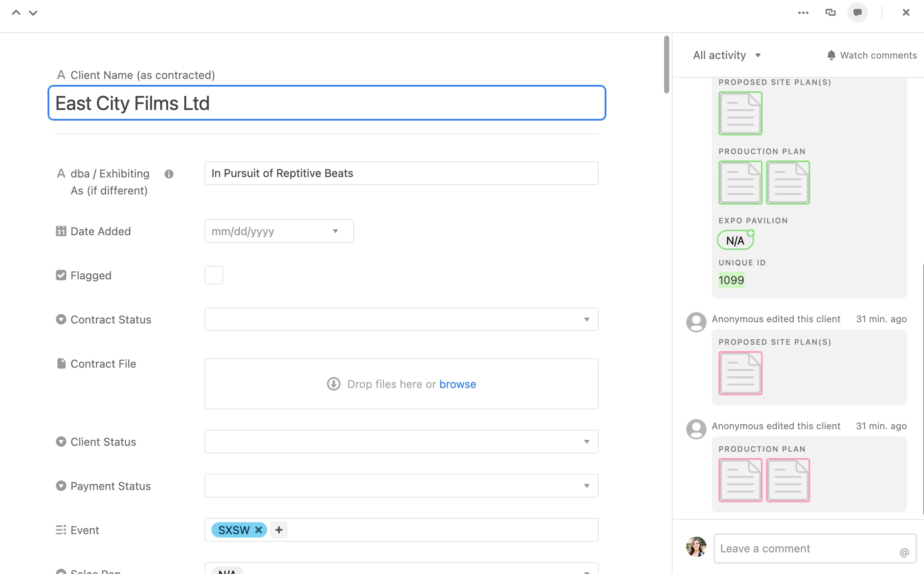Expand the Client Status dropdown
Viewport: 924px width, 574px height.
tap(401, 442)
